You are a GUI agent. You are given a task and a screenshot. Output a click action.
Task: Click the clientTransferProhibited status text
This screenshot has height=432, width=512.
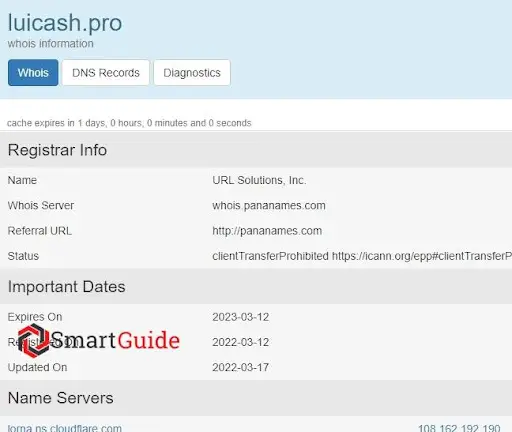pos(270,256)
